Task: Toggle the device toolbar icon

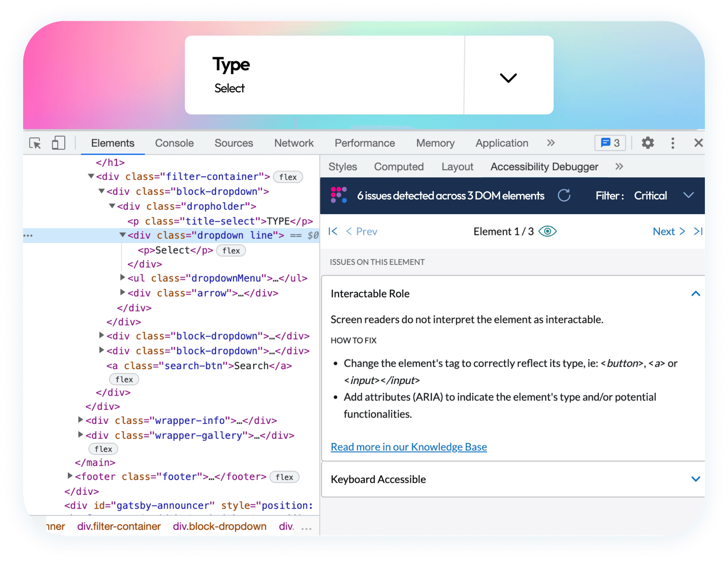Action: (x=58, y=143)
